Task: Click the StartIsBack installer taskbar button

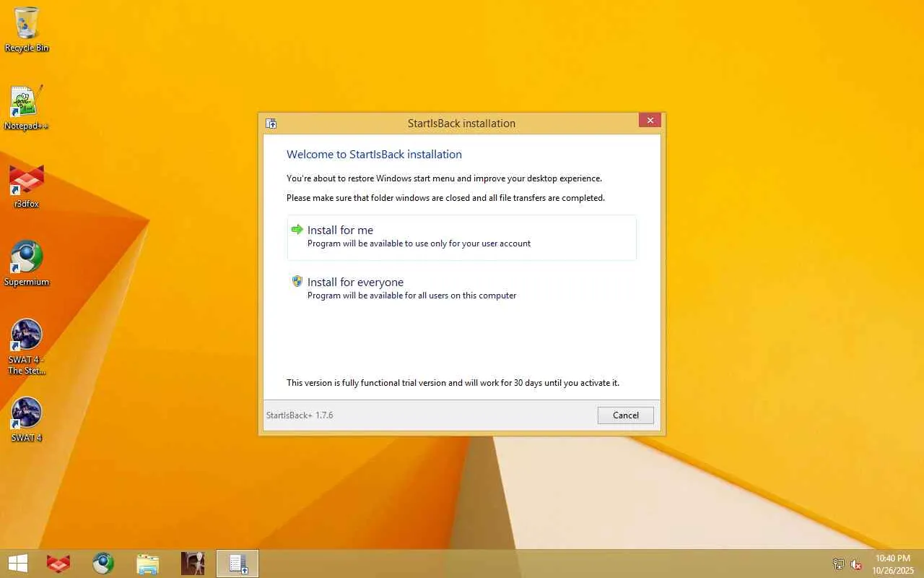Action: coord(237,564)
